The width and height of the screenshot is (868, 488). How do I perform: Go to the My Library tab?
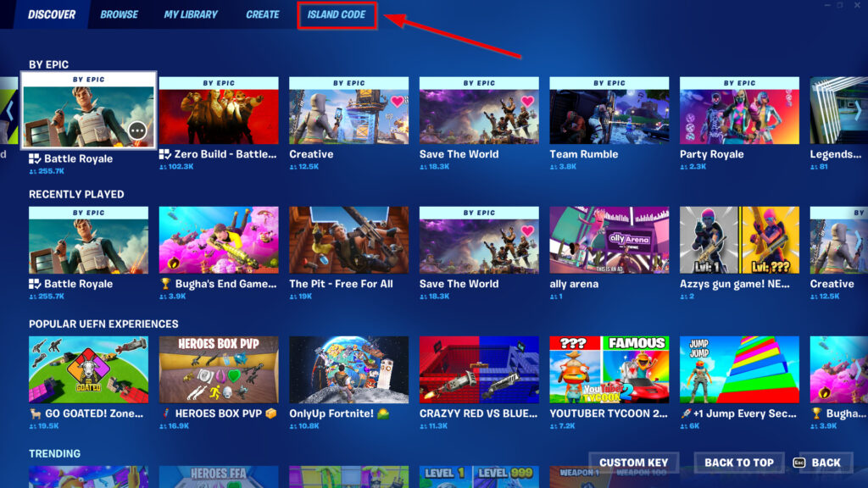pyautogui.click(x=191, y=15)
